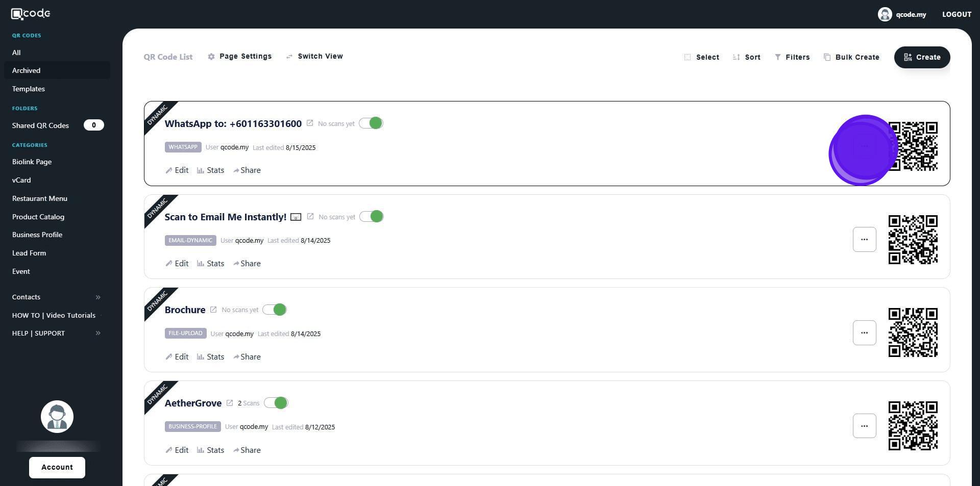Click the EMAIL-DYNAMIC type tag
Image resolution: width=980 pixels, height=486 pixels.
190,240
